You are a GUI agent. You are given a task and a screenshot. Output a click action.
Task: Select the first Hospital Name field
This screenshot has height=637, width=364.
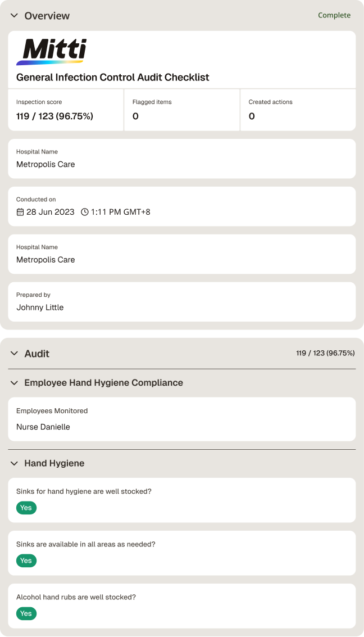click(x=182, y=159)
